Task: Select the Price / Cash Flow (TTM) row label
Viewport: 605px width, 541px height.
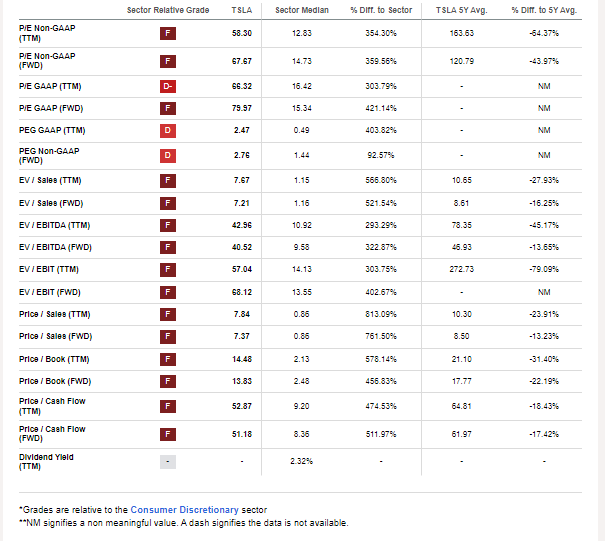Action: (x=52, y=406)
